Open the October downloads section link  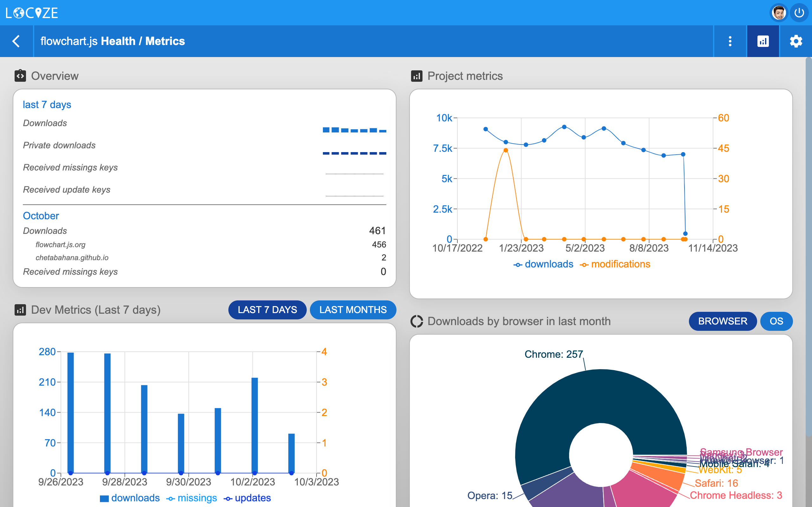click(x=41, y=215)
